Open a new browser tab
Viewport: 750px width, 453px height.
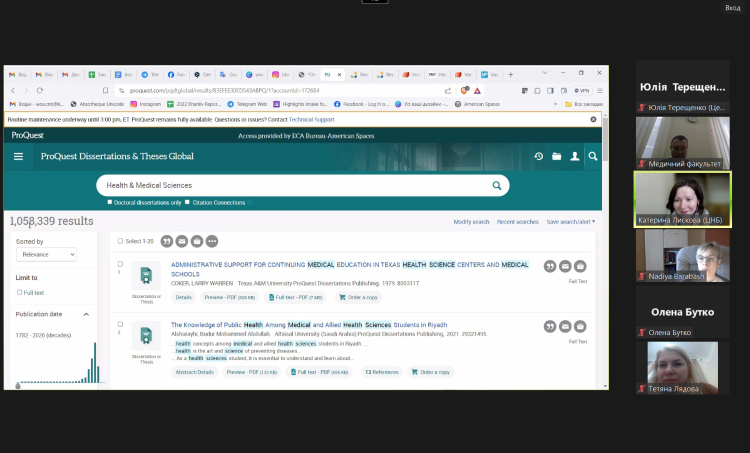pos(510,75)
